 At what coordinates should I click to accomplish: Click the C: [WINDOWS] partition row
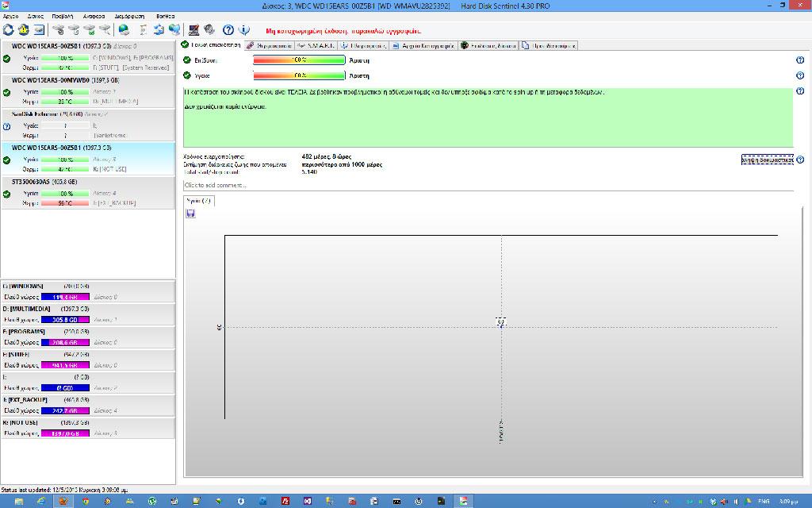tap(88, 291)
